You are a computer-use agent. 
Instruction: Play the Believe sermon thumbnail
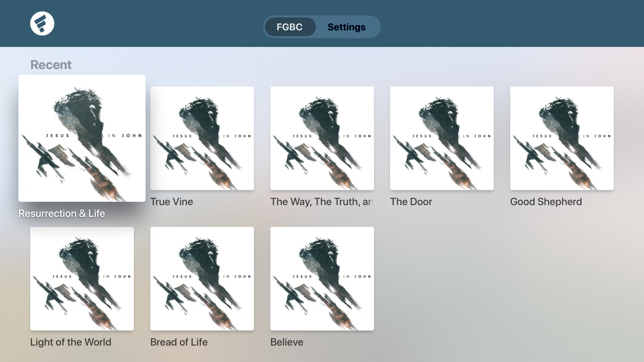(x=322, y=279)
